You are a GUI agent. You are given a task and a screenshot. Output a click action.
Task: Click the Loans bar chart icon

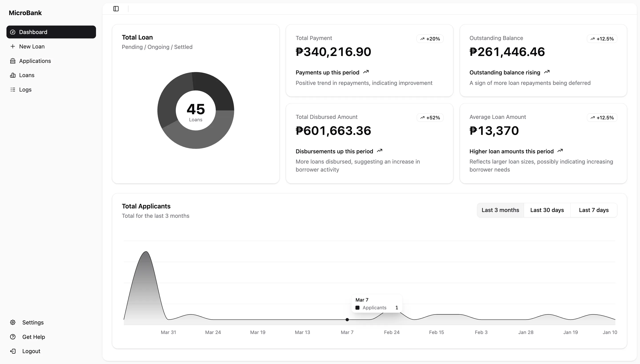click(13, 75)
